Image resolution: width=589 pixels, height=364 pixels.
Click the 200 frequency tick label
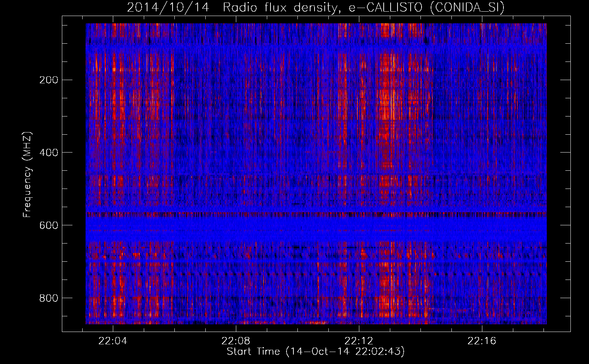(x=49, y=80)
